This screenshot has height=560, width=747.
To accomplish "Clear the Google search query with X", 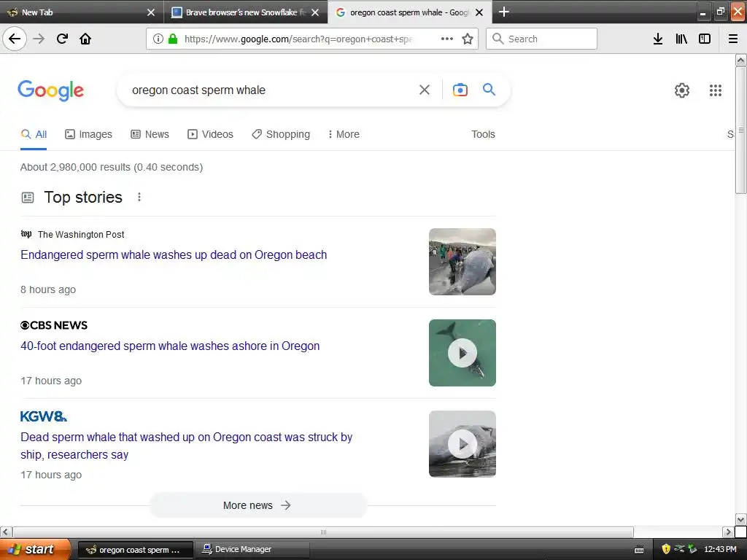I will (425, 90).
